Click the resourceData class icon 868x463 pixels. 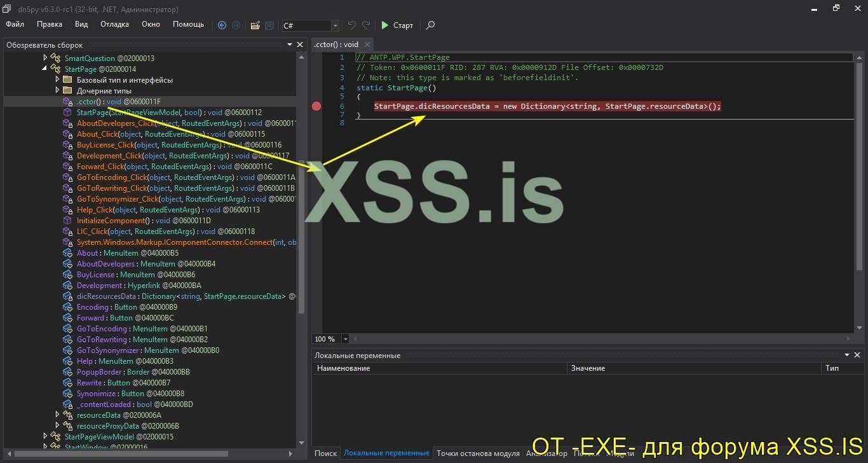(x=67, y=415)
